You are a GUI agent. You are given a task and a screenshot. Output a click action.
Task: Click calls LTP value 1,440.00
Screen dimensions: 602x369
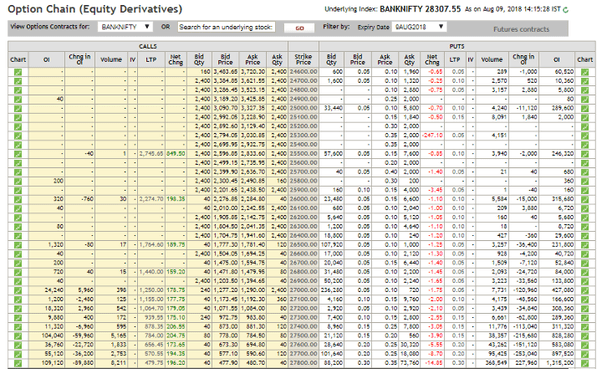(x=151, y=272)
